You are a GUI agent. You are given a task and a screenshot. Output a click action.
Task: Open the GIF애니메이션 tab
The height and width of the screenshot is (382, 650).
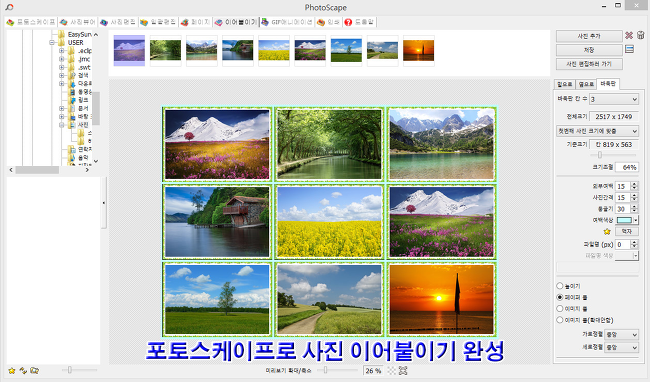click(x=287, y=22)
